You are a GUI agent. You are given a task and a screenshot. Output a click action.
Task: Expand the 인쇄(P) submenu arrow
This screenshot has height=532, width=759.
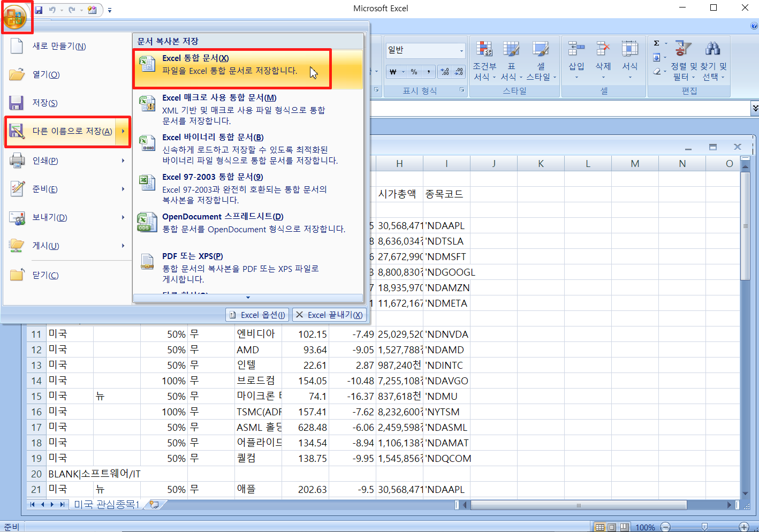[123, 161]
